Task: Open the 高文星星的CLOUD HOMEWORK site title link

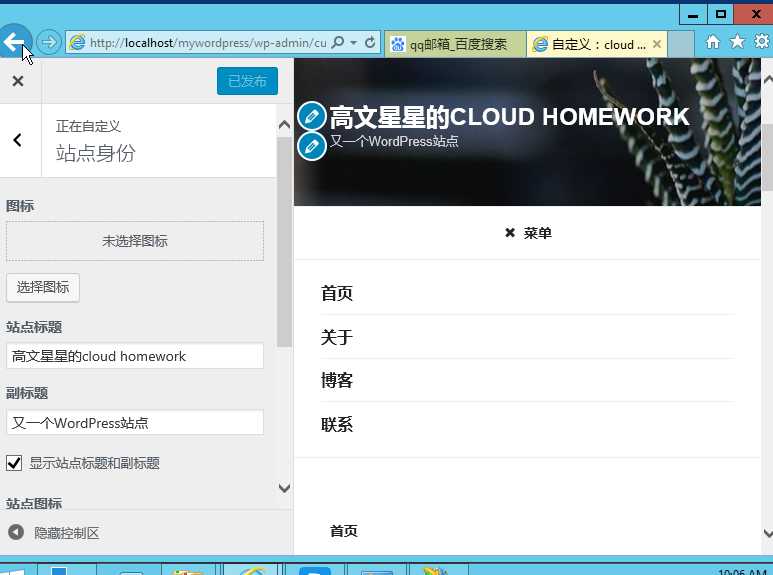Action: point(509,117)
